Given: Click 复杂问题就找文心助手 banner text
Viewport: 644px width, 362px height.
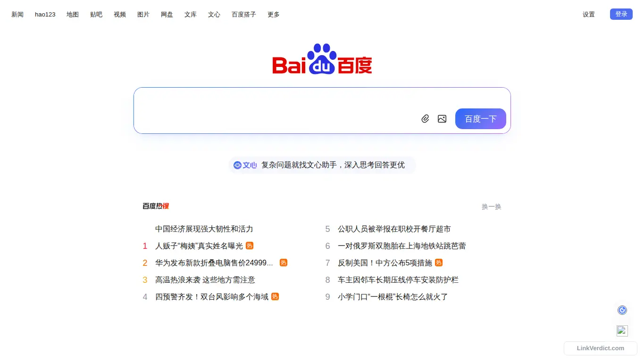Looking at the screenshot, I should [x=333, y=165].
